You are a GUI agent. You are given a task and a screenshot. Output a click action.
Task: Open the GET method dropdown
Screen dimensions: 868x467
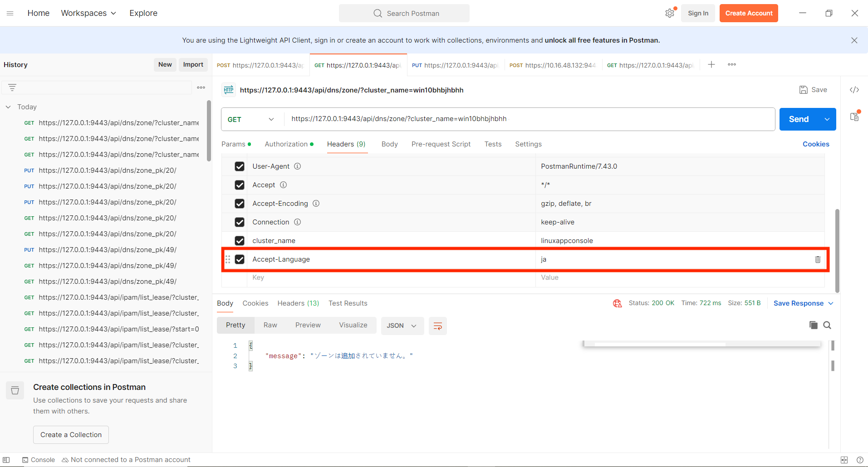coord(251,119)
